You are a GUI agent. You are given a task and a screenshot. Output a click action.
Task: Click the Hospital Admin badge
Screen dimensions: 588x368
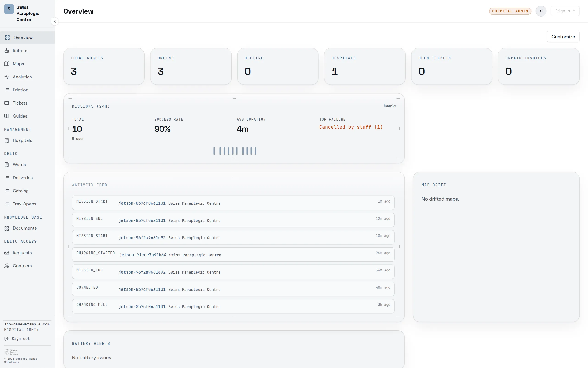click(510, 11)
